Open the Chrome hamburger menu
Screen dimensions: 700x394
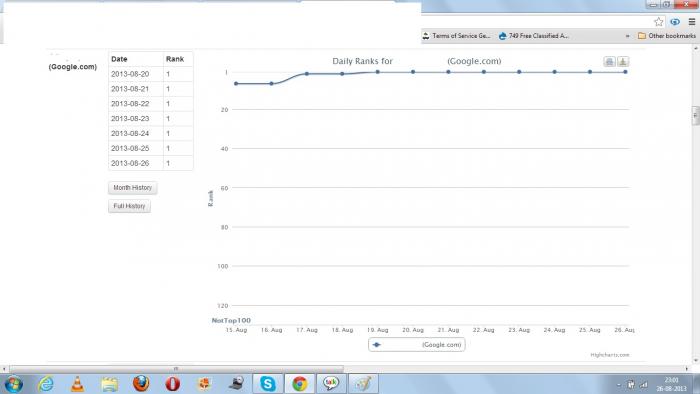coord(692,22)
